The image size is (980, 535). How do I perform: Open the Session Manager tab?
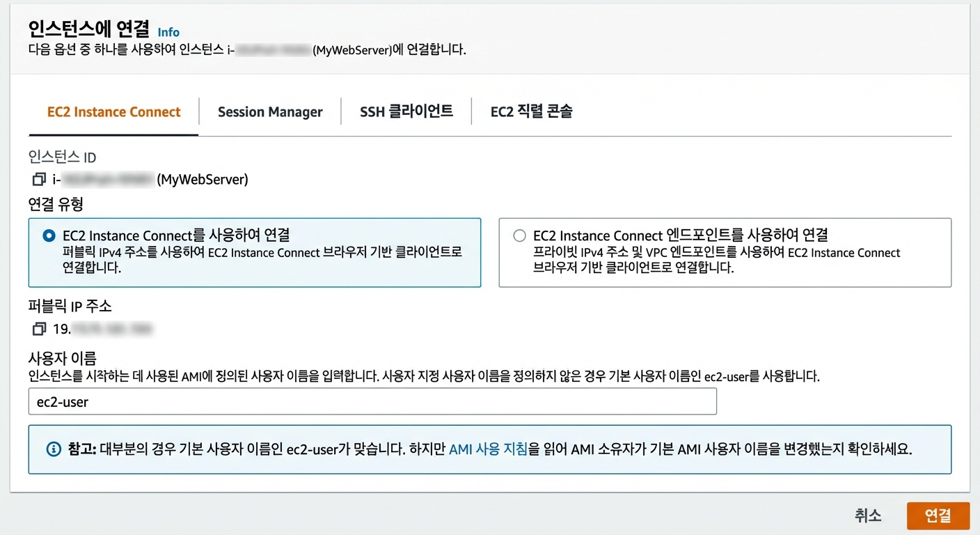tap(270, 112)
